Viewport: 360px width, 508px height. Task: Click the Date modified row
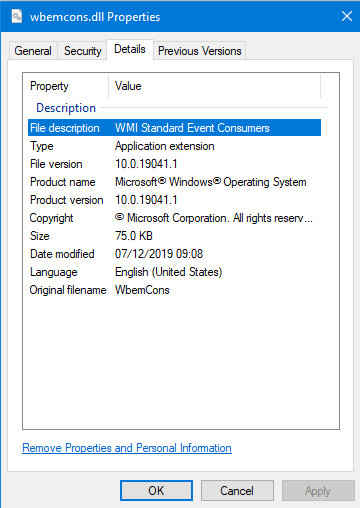[174, 254]
